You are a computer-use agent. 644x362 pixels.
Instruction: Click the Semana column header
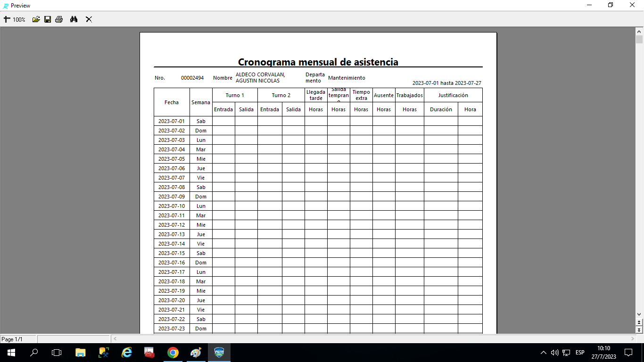tap(201, 102)
